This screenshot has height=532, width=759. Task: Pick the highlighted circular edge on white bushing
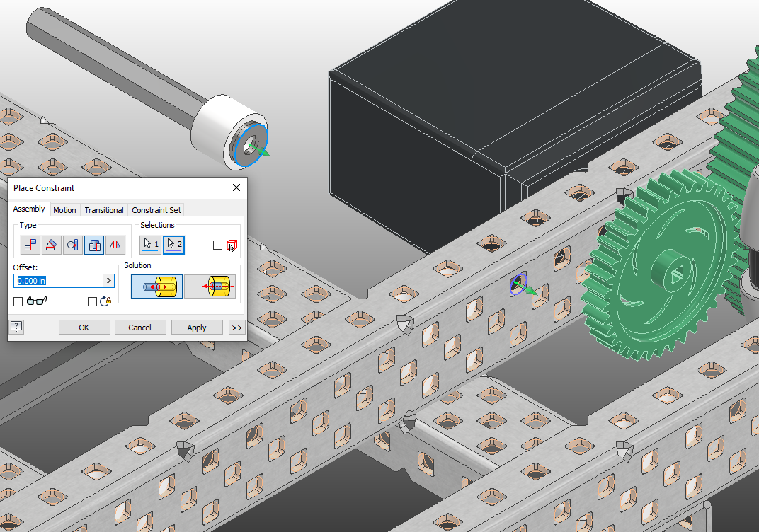click(x=251, y=146)
